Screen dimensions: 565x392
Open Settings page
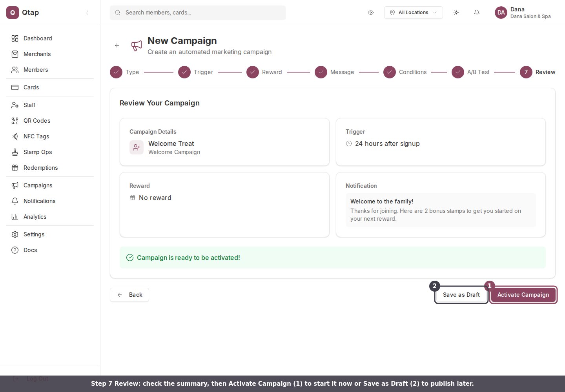50,234
